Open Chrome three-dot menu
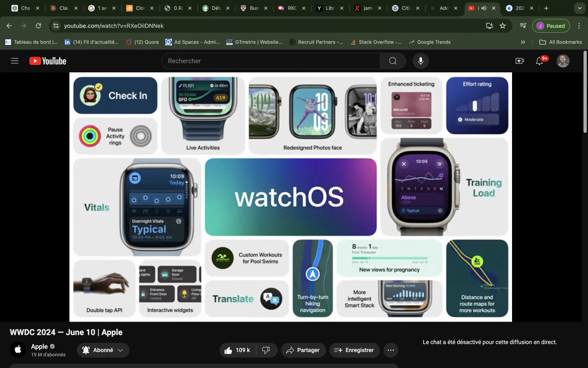588x368 pixels. tap(579, 26)
